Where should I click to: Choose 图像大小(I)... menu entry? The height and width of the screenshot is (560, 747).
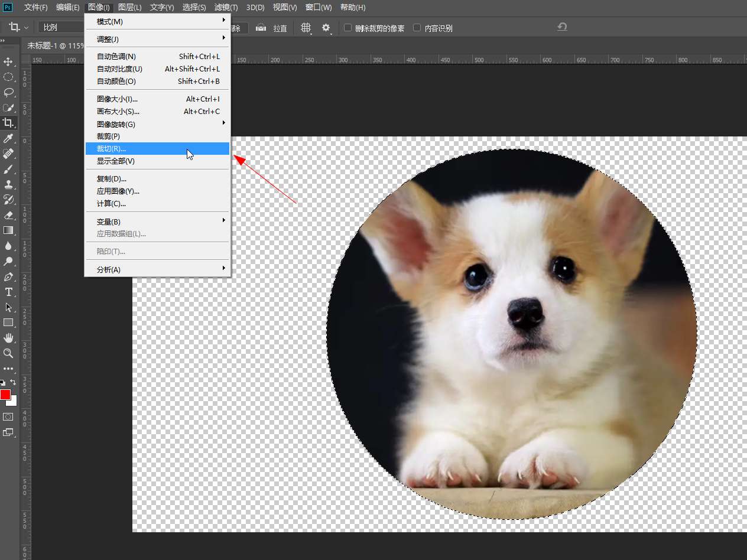click(157, 99)
